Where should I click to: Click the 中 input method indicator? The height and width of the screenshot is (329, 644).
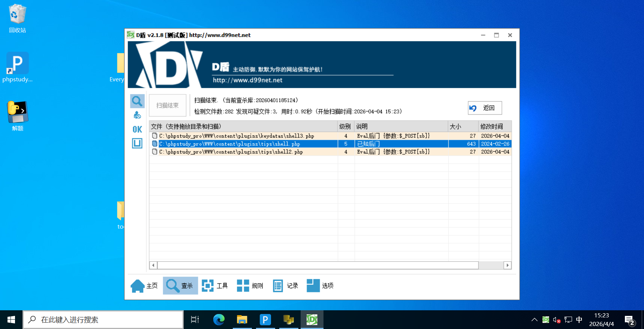coord(579,320)
